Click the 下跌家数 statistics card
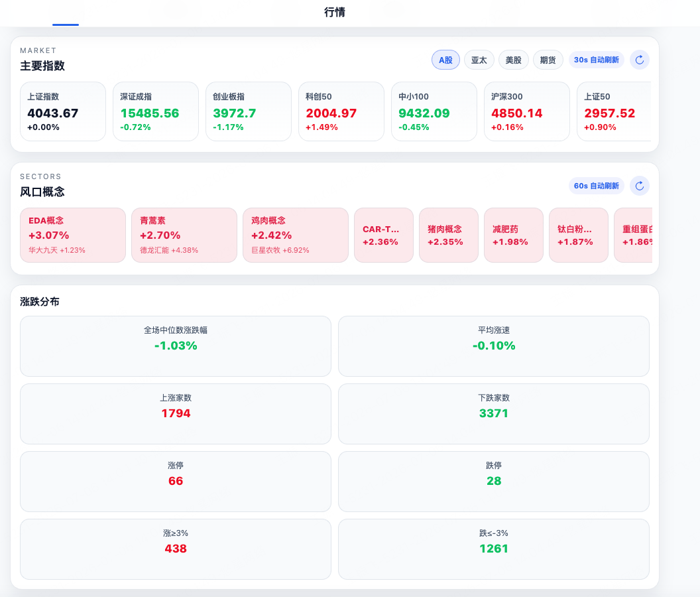This screenshot has height=597, width=700. point(494,414)
